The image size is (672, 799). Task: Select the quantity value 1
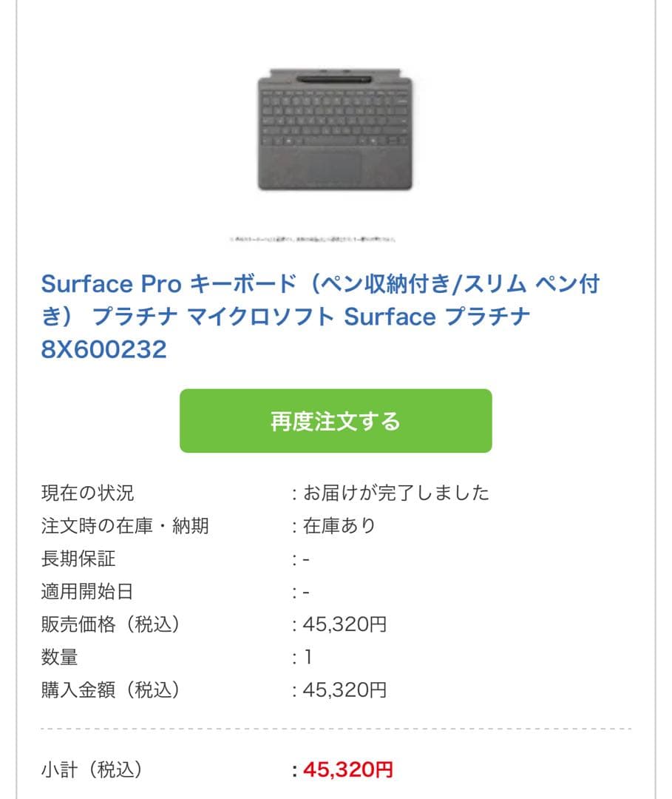point(308,655)
